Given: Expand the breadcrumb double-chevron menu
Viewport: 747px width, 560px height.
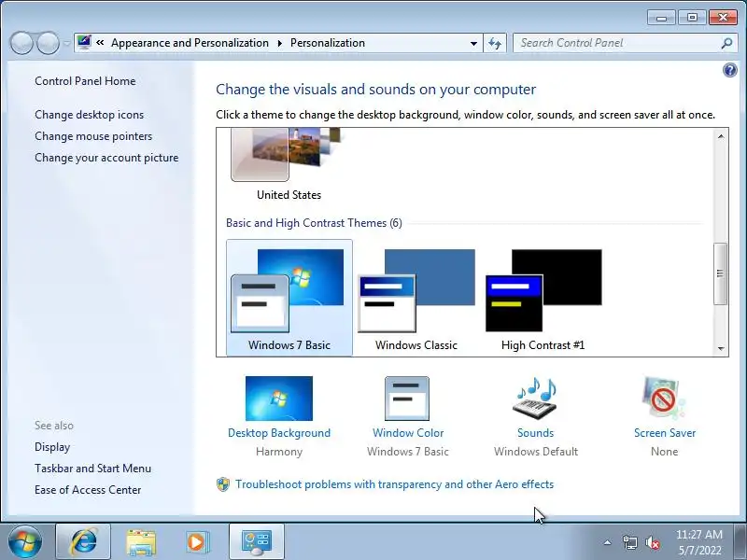Looking at the screenshot, I should [100, 43].
